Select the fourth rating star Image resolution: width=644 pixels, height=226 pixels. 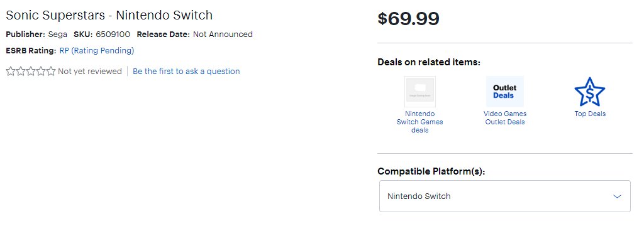41,72
